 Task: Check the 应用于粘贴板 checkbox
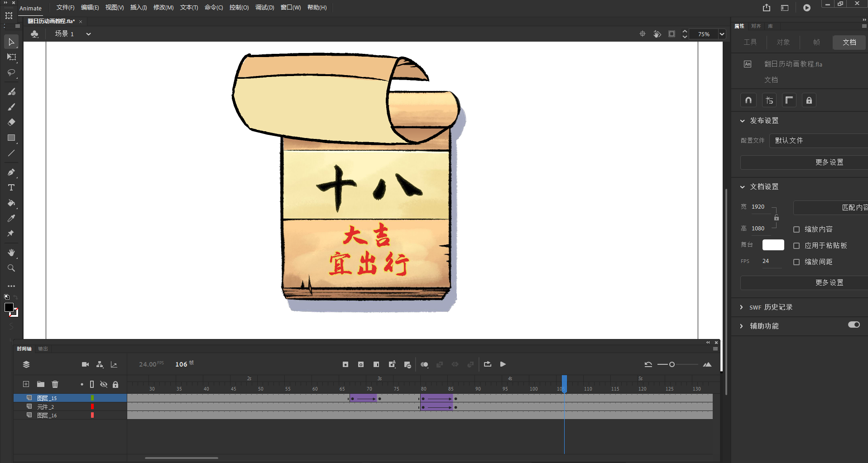tap(796, 246)
